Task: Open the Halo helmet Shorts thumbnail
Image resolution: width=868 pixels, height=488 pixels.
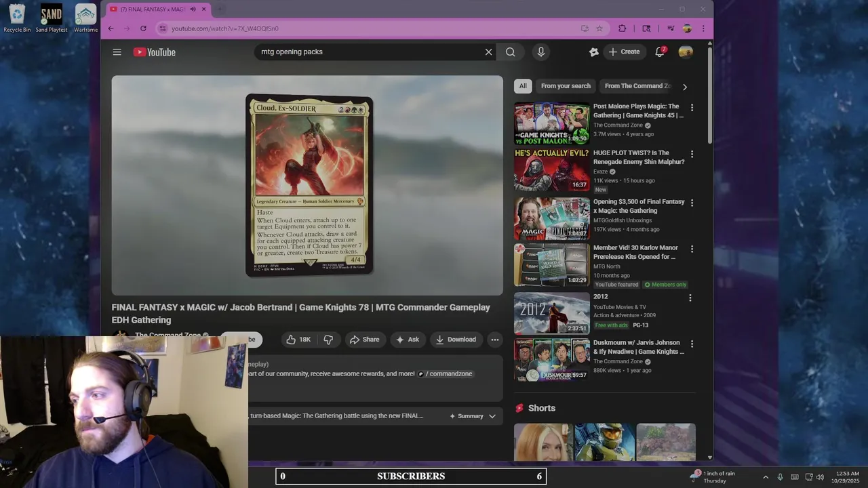Action: click(605, 442)
